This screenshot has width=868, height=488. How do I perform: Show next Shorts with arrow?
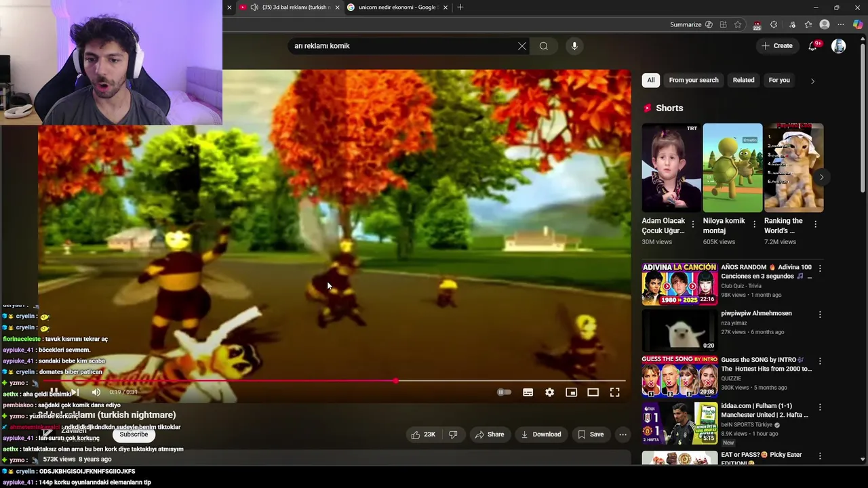click(821, 177)
